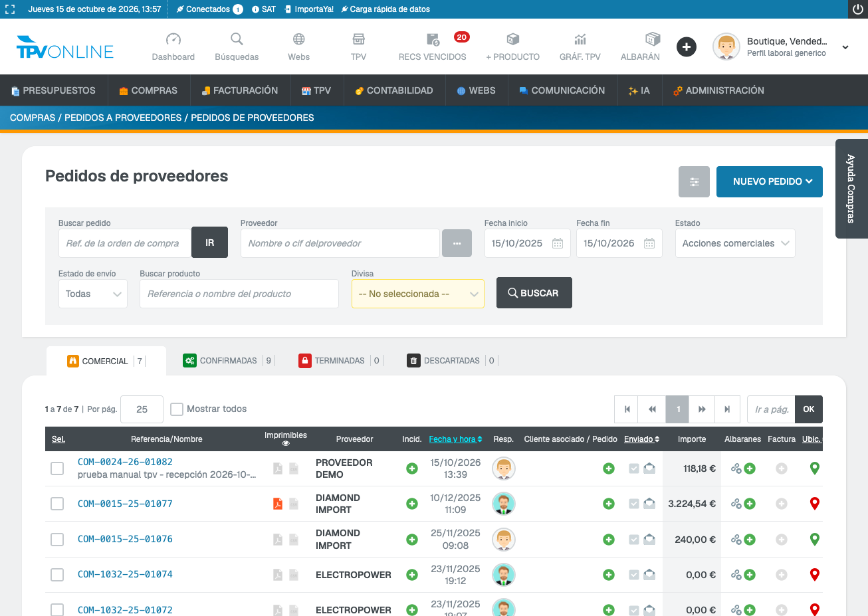Open Fecha inicio calendar icon
The image size is (868, 616).
[558, 243]
